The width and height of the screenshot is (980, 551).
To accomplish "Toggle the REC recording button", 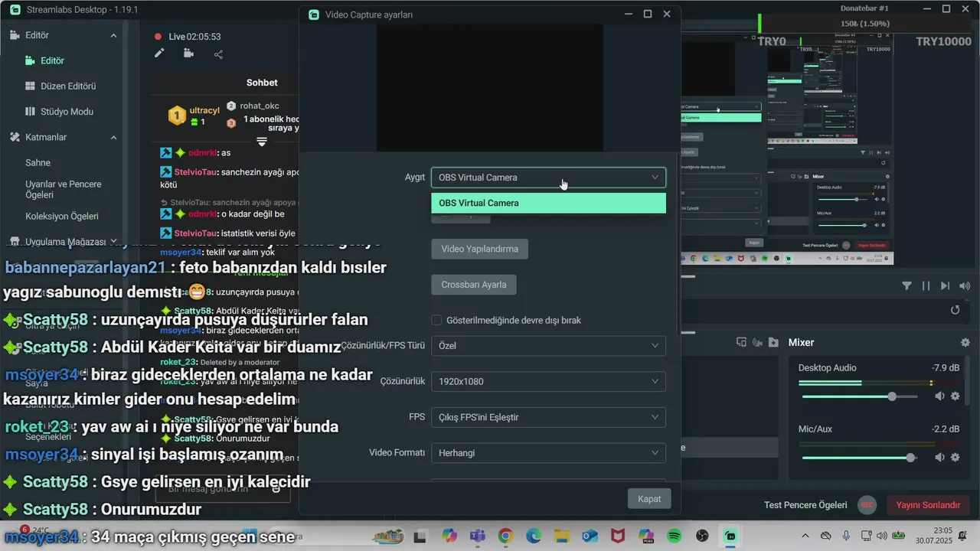I will [867, 505].
